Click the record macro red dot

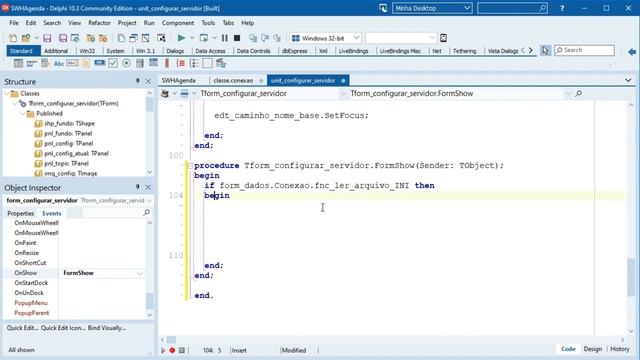172,350
